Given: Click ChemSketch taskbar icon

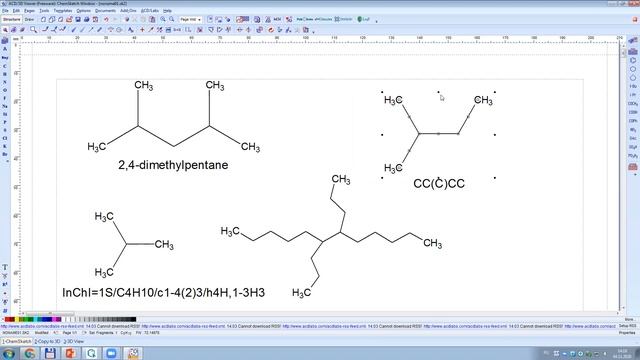Looking at the screenshot, I should tap(133, 353).
